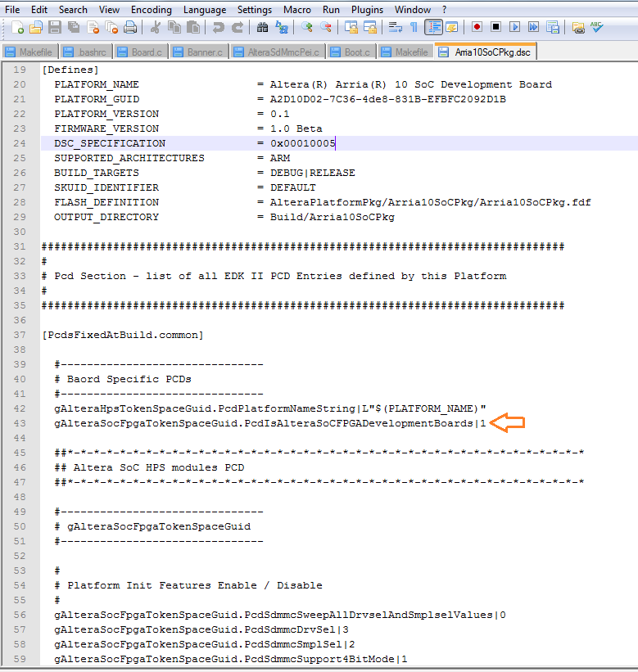Print the document with the printer icon
Image resolution: width=638 pixels, height=672 pixels.
(x=130, y=28)
